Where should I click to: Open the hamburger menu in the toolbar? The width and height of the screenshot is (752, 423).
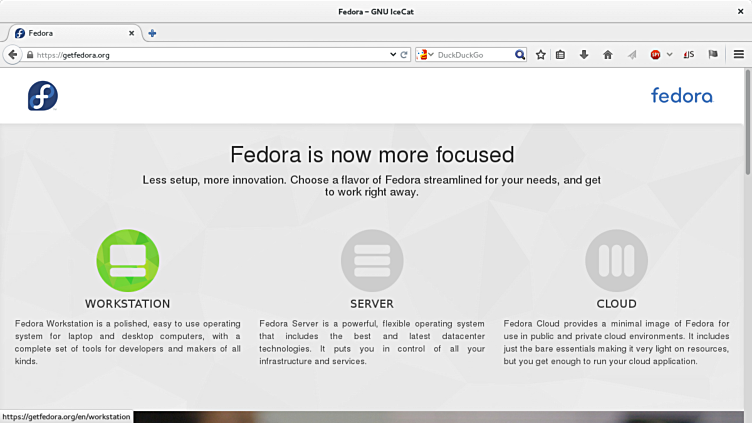point(739,55)
